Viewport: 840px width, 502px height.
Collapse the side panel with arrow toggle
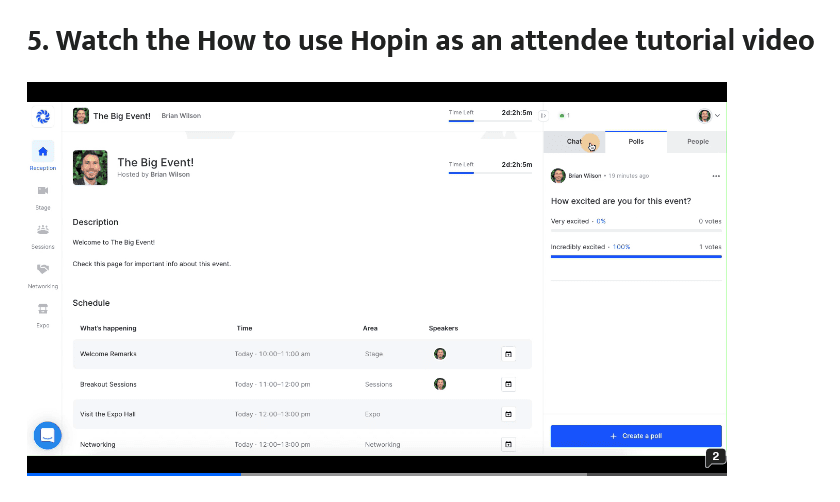coord(544,116)
